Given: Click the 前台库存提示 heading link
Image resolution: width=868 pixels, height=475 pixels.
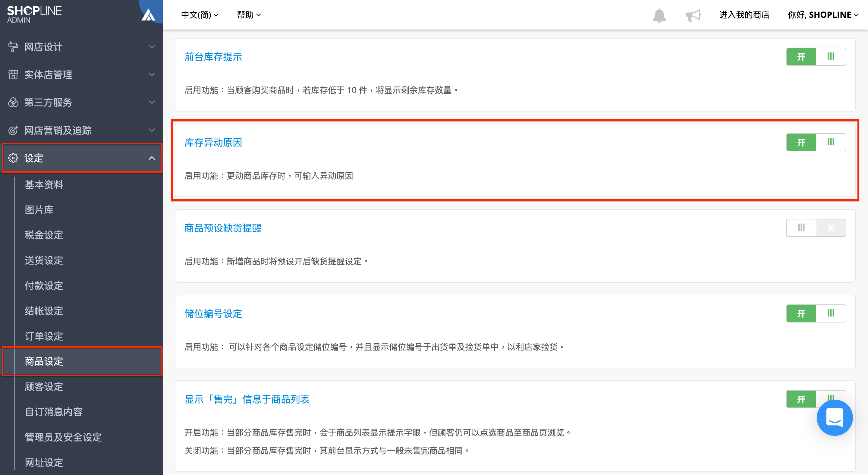Looking at the screenshot, I should (x=213, y=57).
